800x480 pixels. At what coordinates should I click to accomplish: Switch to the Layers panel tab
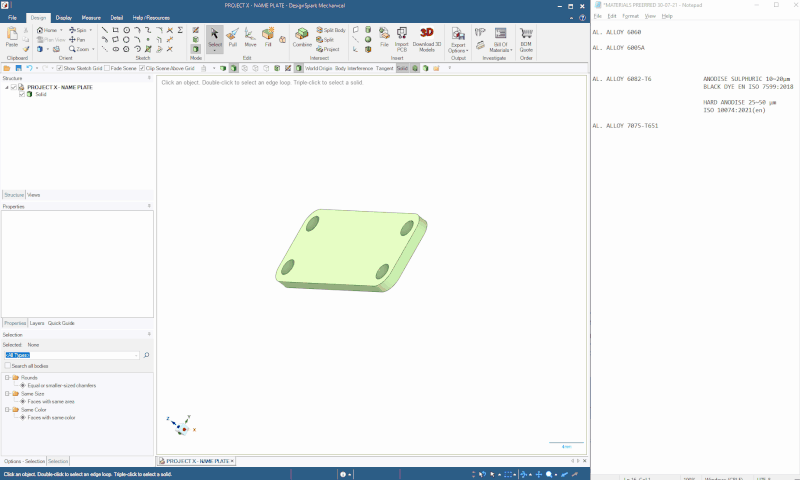[x=37, y=323]
